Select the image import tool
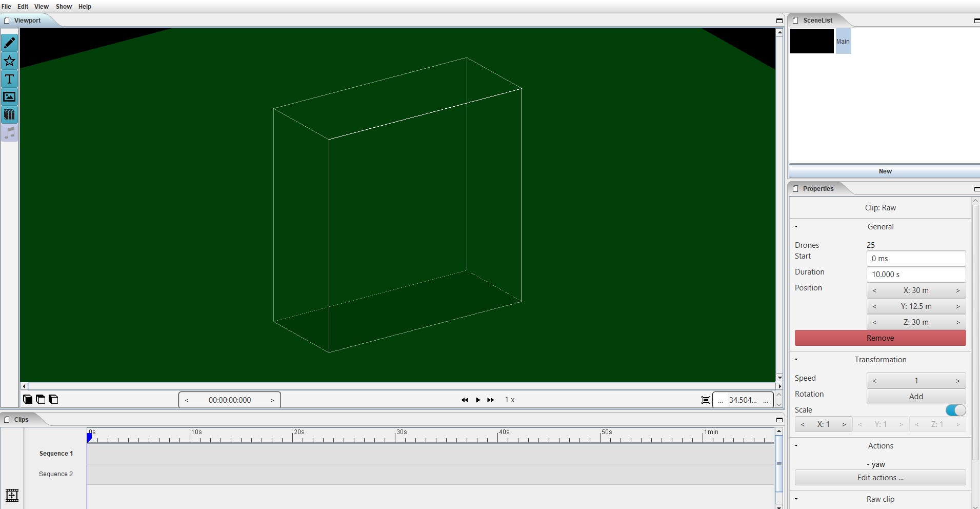Viewport: 980px width, 509px height. click(9, 97)
